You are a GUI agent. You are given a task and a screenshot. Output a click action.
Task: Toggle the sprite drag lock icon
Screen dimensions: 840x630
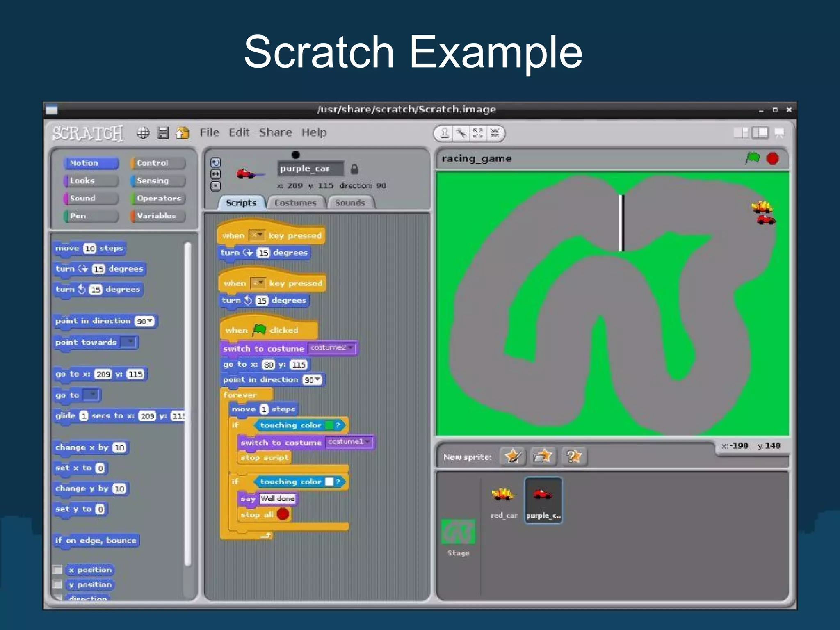click(x=354, y=169)
